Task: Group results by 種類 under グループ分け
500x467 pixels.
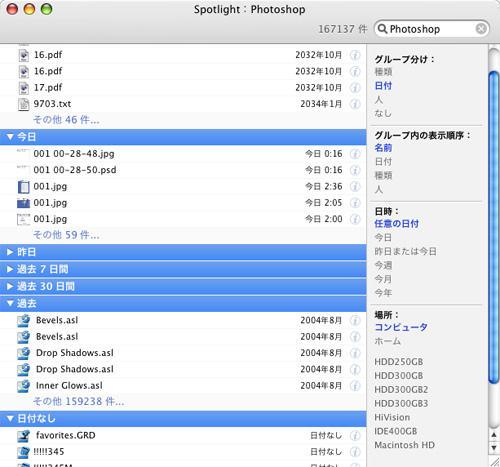Action: tap(383, 72)
